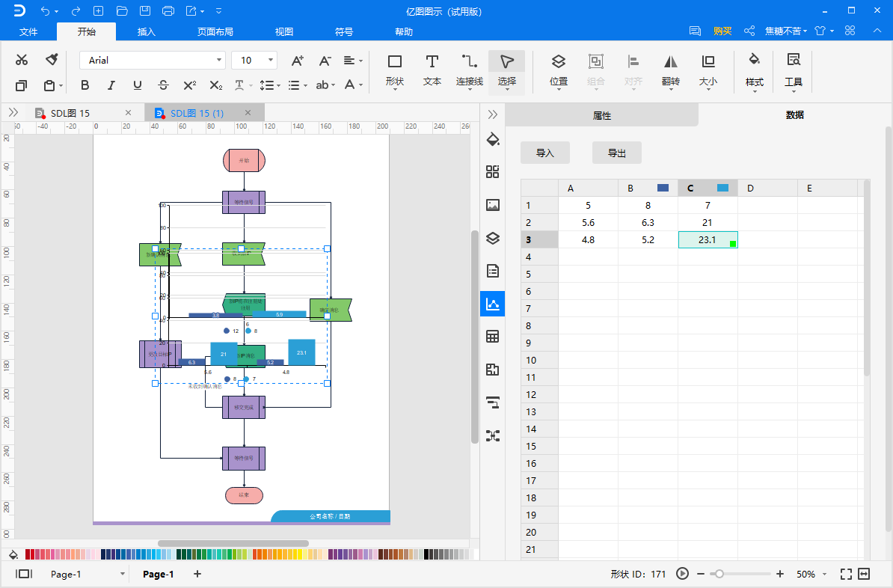Open the Gantt panel icon in sidebar

493,402
